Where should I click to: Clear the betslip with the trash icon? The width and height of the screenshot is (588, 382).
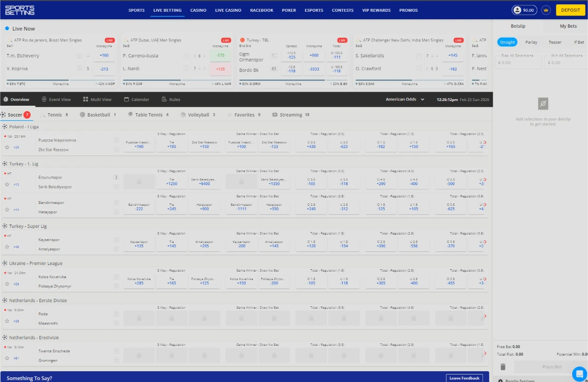pyautogui.click(x=503, y=367)
